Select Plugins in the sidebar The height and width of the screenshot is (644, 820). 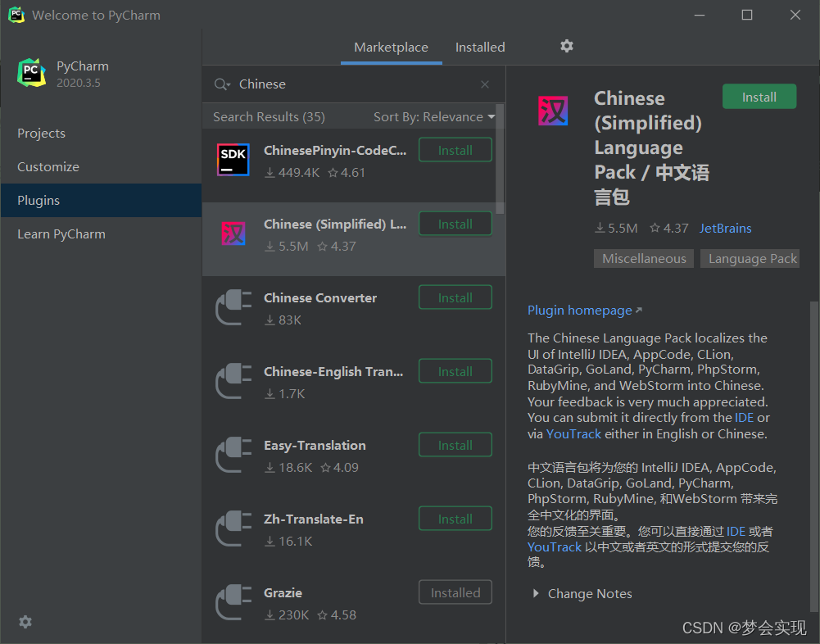pos(101,201)
